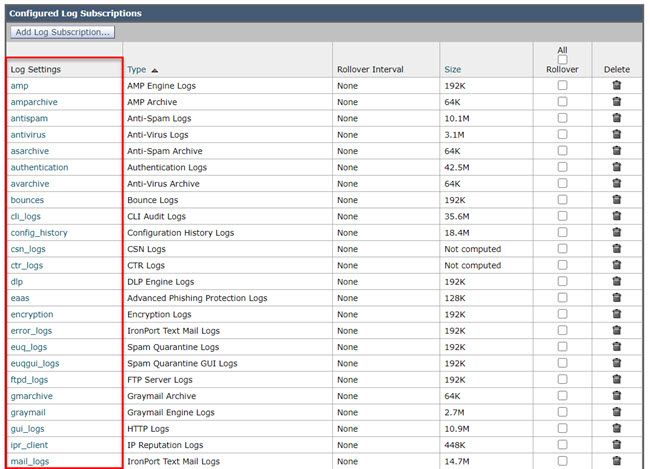Open config_history log settings
Screen dimensions: 650x469
pos(39,233)
